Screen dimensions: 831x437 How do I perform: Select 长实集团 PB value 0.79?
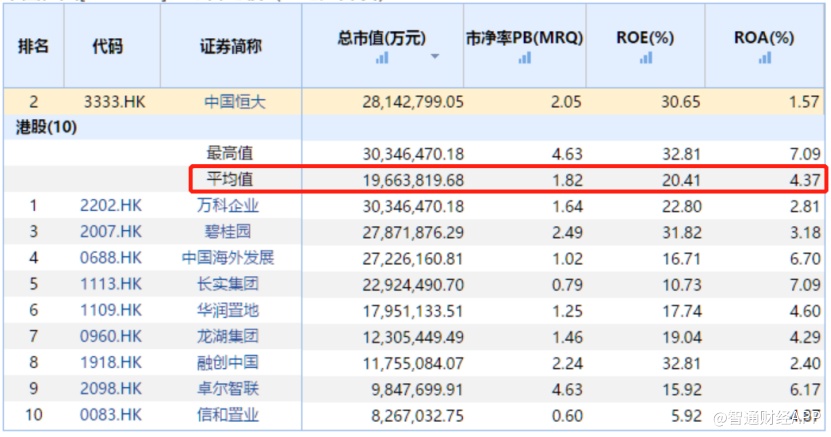(567, 284)
